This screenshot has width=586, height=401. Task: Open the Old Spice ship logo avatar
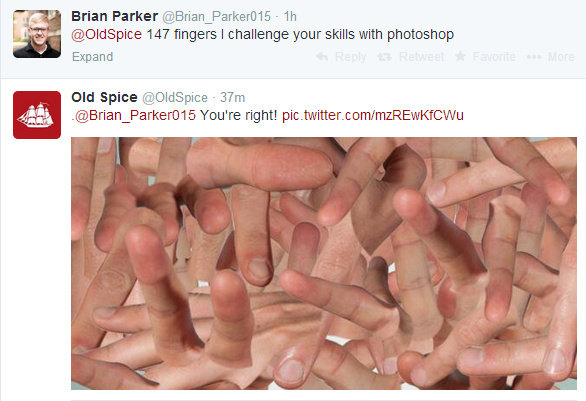pos(37,115)
